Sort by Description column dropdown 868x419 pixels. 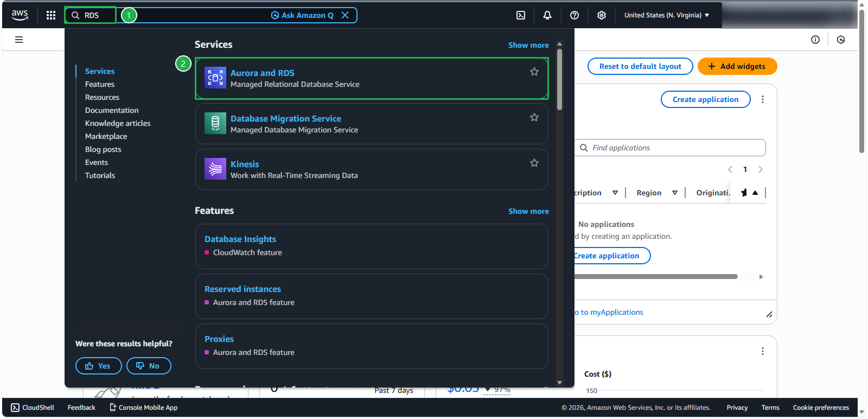(x=615, y=193)
